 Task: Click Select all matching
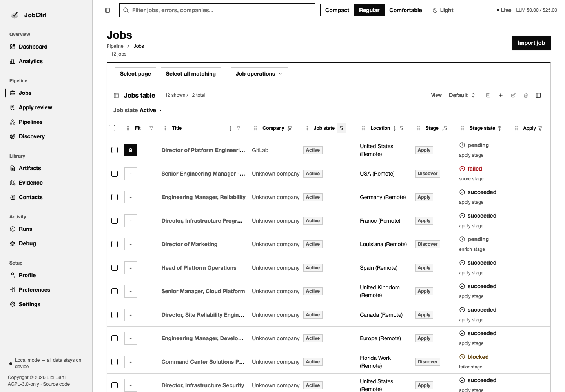pos(191,74)
